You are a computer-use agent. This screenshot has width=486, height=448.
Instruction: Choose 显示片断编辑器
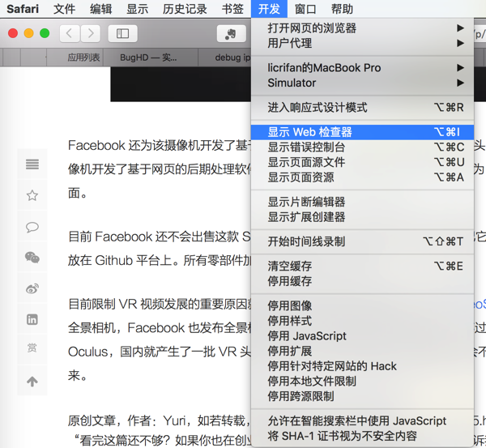point(362,202)
